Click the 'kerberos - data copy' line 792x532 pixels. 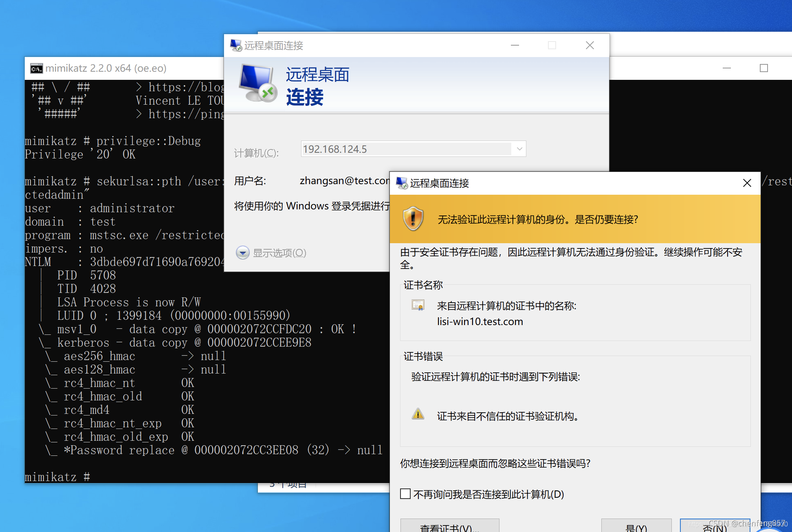point(175,343)
